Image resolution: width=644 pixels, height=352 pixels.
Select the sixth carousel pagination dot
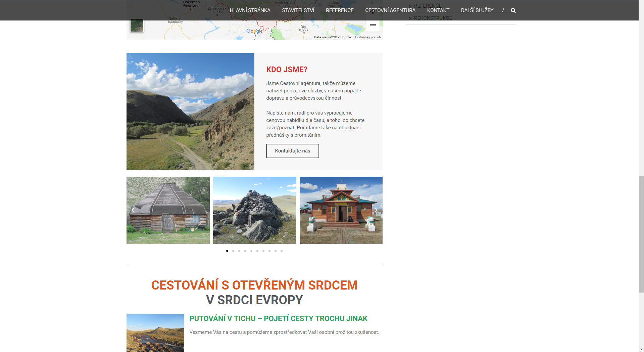point(257,251)
